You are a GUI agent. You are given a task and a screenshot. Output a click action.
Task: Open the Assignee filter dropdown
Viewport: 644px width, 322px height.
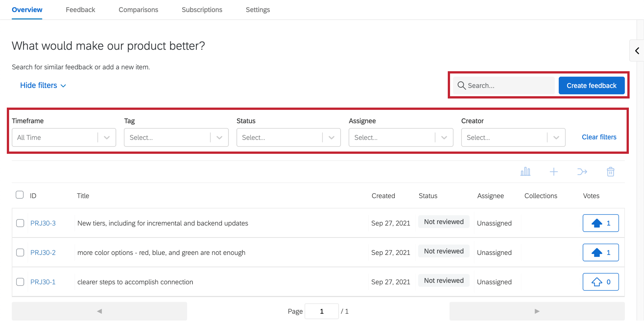[401, 138]
